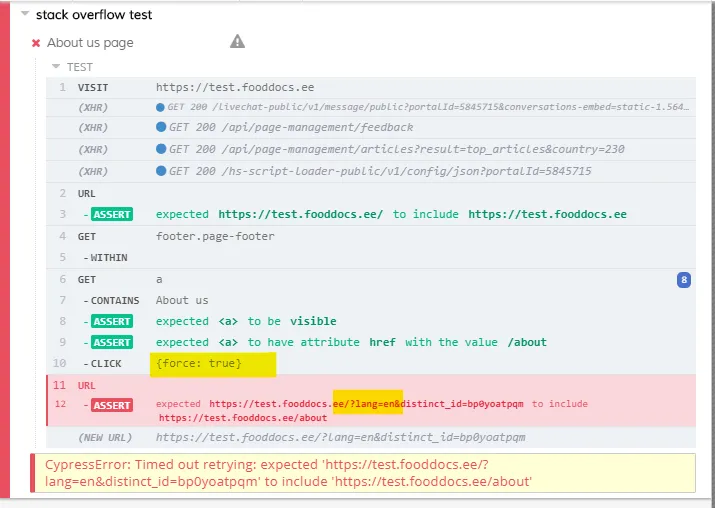Screen dimensions: 715x508
Task: Click blue dot on livechat XHR request
Action: [x=160, y=107]
